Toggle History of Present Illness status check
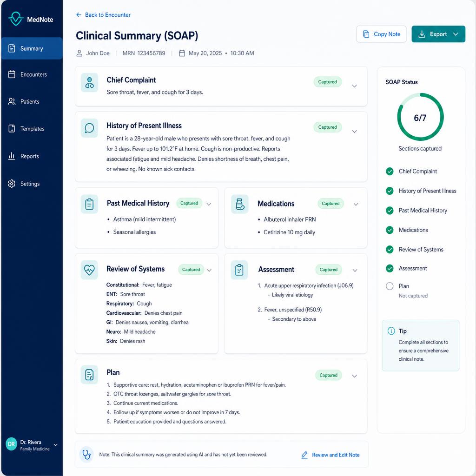476x476 pixels. click(x=390, y=191)
